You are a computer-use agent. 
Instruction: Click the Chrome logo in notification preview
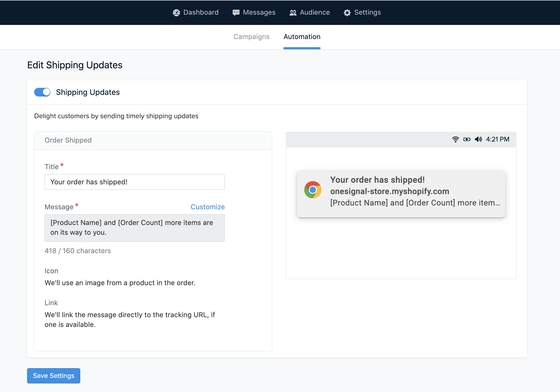[x=313, y=190]
